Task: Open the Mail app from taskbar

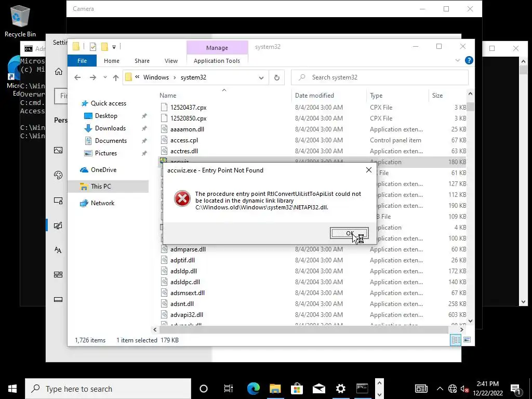Action: click(x=318, y=389)
